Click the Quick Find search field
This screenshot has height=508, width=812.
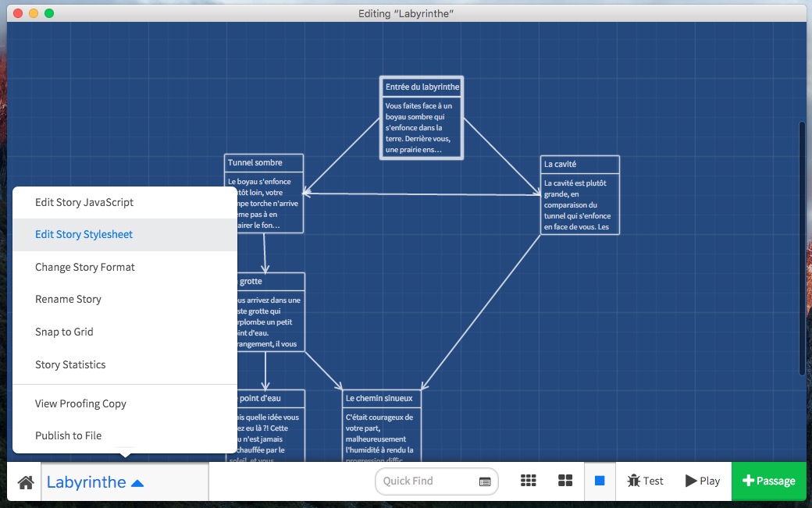[x=426, y=481]
